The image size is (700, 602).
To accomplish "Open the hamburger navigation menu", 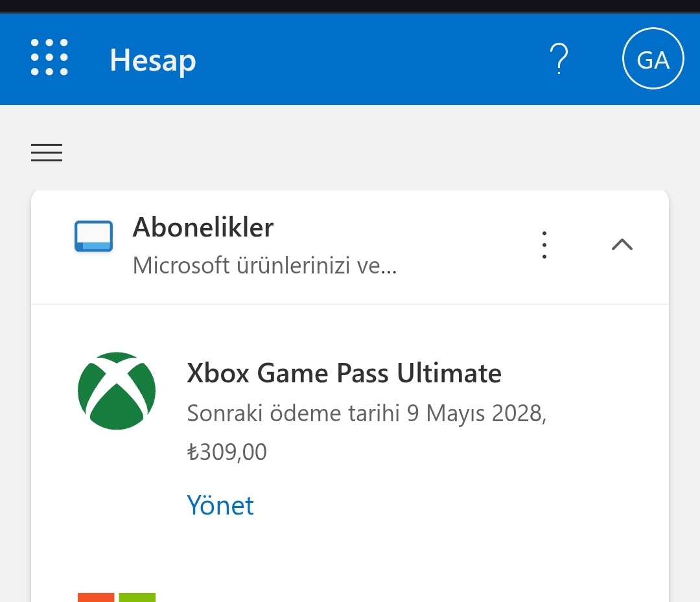I will click(x=47, y=153).
